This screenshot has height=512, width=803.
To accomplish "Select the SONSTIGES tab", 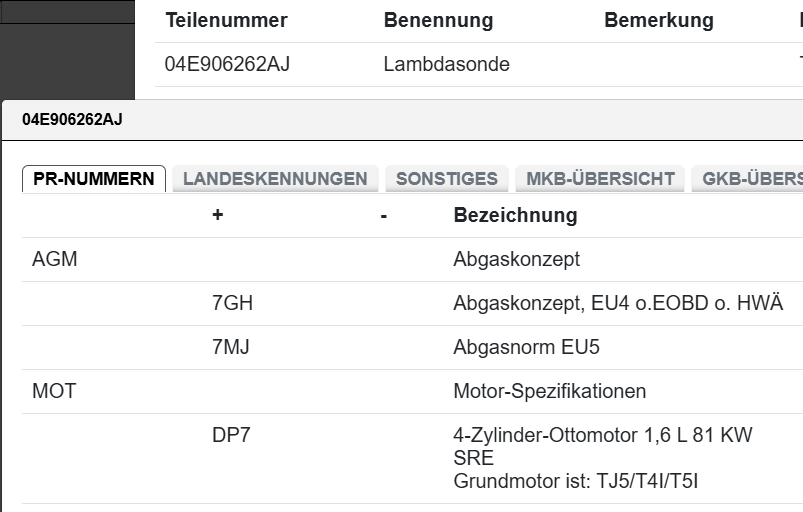I will pyautogui.click(x=447, y=179).
